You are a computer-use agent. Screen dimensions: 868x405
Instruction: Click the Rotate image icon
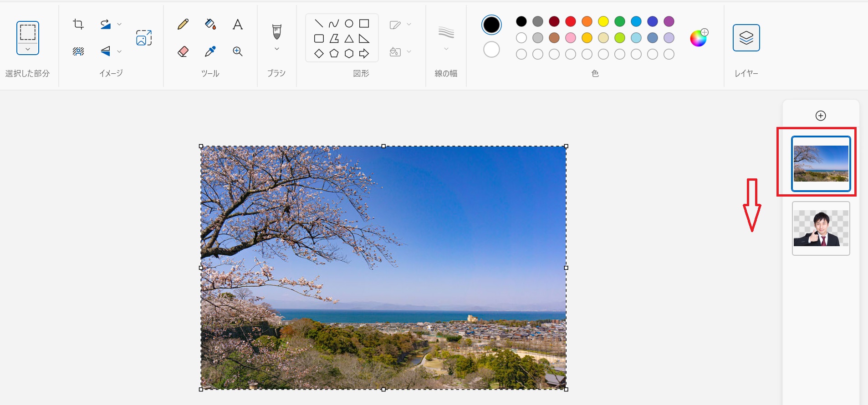coord(106,24)
